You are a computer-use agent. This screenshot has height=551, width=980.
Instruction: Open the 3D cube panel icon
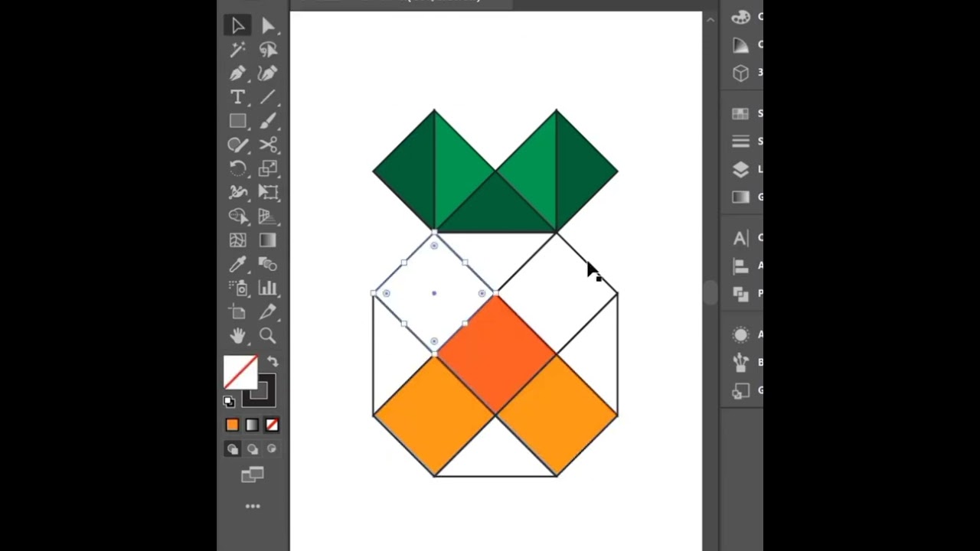tap(740, 73)
